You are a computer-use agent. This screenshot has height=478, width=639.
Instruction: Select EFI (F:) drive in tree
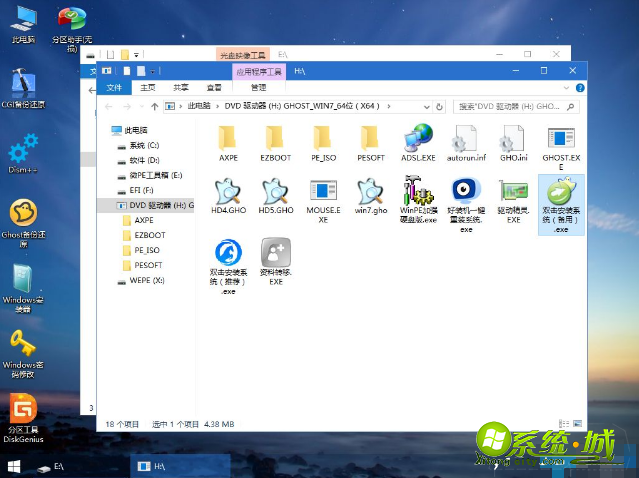[x=136, y=190]
